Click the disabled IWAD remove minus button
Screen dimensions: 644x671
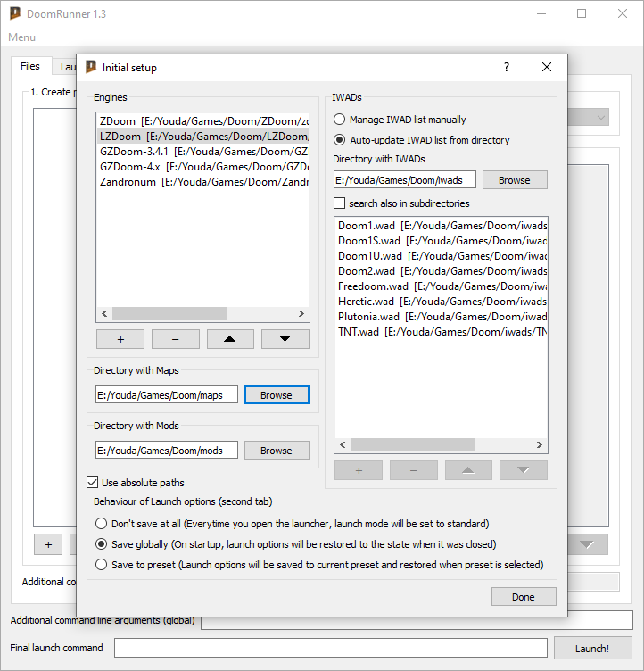click(x=413, y=470)
